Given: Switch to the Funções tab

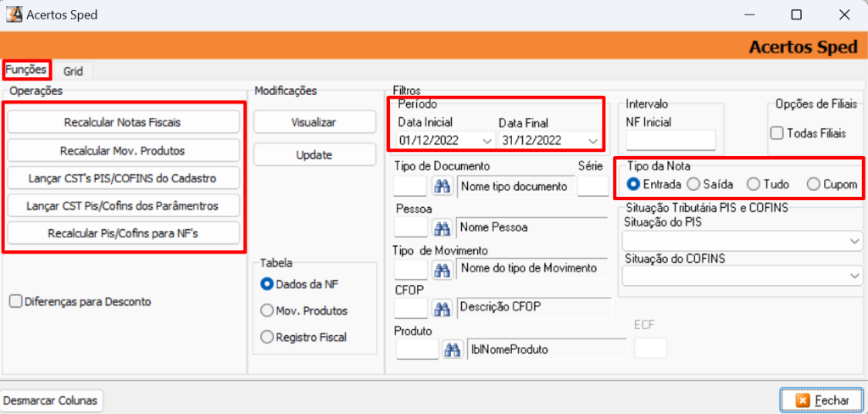Looking at the screenshot, I should click(x=26, y=70).
